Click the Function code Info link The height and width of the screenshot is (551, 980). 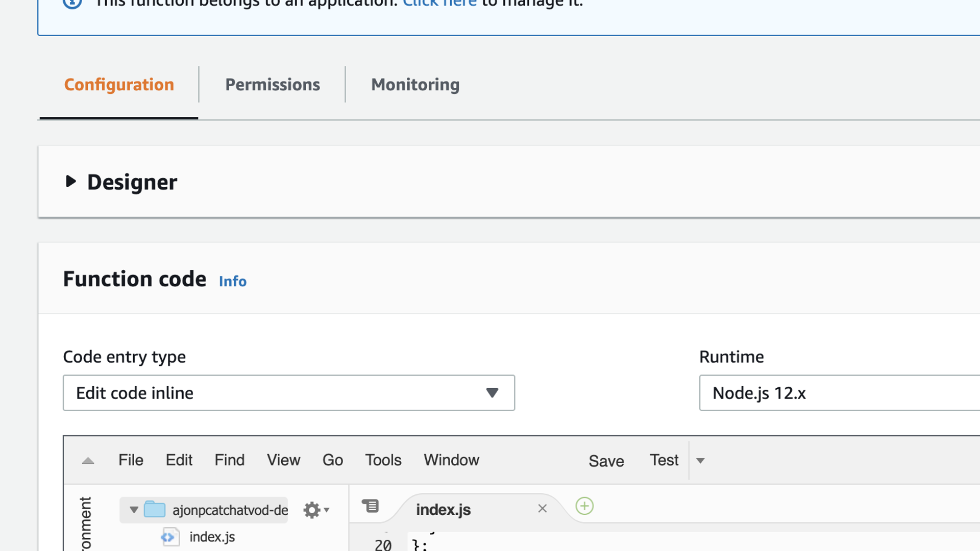[x=232, y=281]
